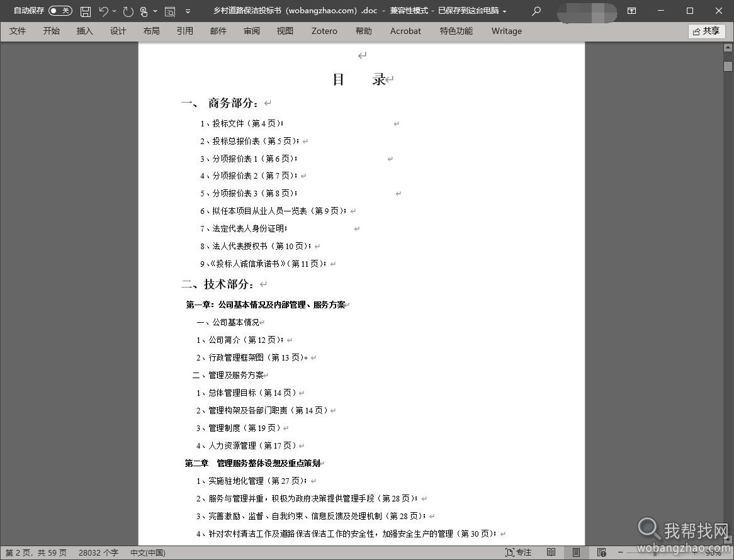Click the Undo arrow icon
This screenshot has width=734, height=560.
[x=103, y=11]
